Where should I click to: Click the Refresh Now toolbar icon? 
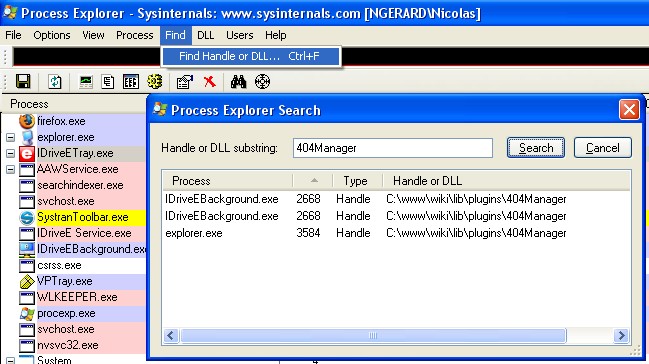click(54, 82)
